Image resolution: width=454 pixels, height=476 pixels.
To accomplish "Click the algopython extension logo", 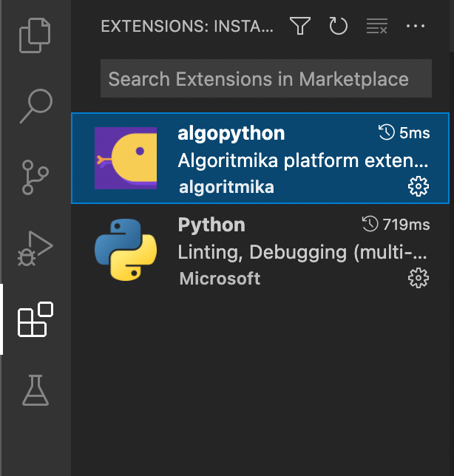I will [126, 158].
